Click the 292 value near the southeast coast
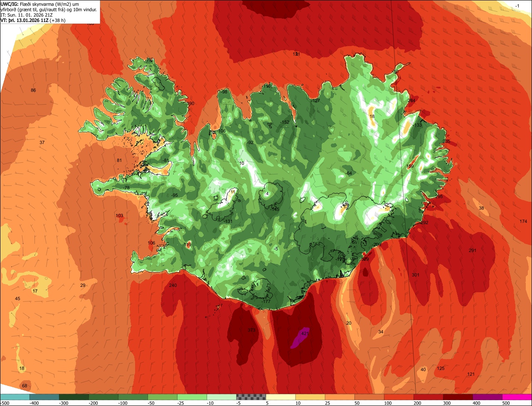 pyautogui.click(x=424, y=223)
